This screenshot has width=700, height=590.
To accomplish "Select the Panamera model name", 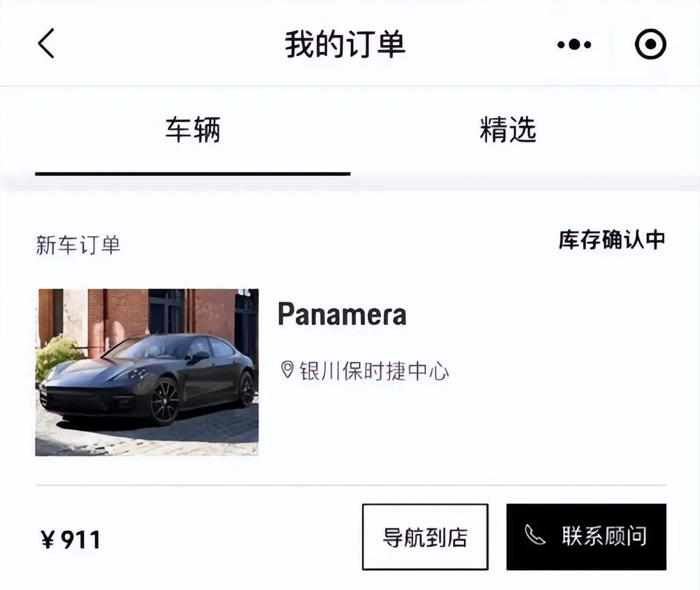I will 342,315.
